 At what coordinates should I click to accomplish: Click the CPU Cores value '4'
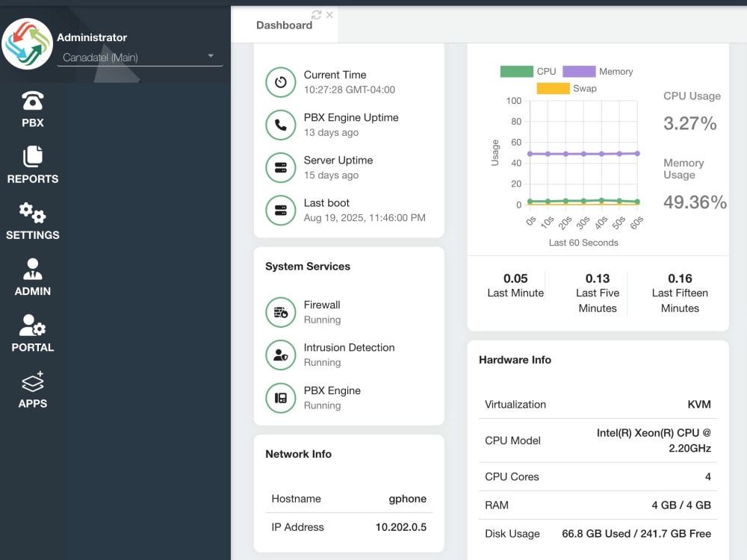pos(708,477)
